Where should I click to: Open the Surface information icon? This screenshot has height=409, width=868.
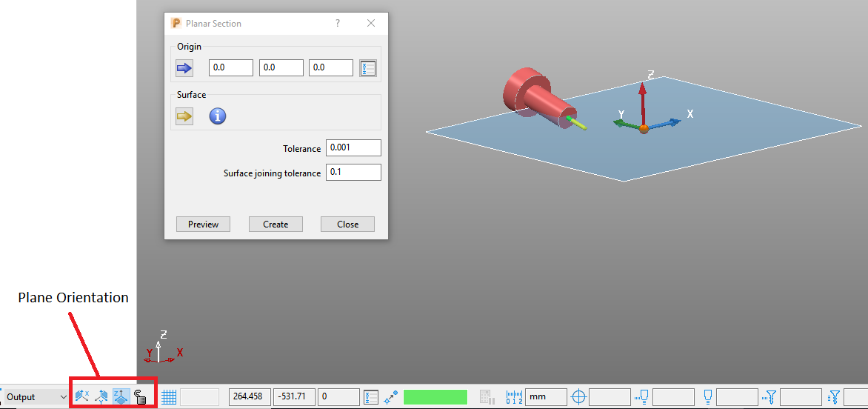coord(218,116)
